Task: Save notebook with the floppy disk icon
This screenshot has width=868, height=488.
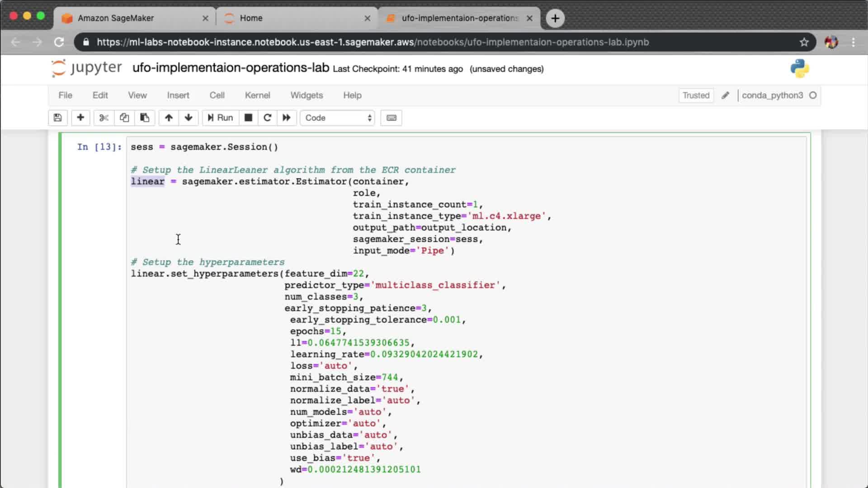Action: 57,118
